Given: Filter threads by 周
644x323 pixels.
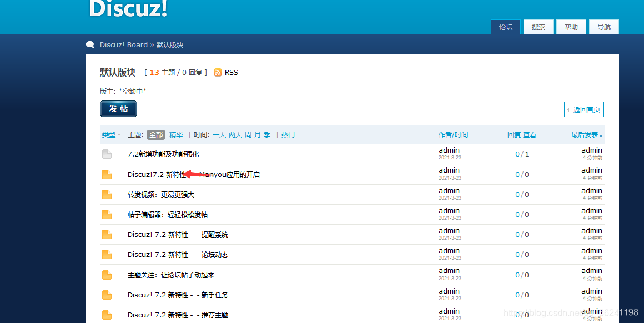Looking at the screenshot, I should pyautogui.click(x=248, y=135).
